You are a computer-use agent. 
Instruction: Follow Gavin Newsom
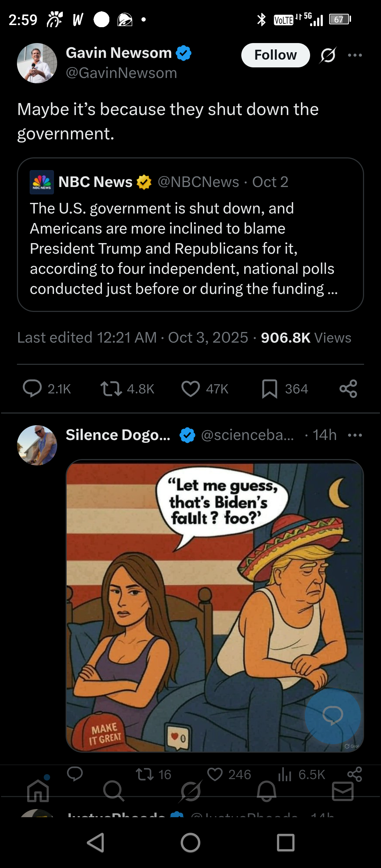[275, 55]
